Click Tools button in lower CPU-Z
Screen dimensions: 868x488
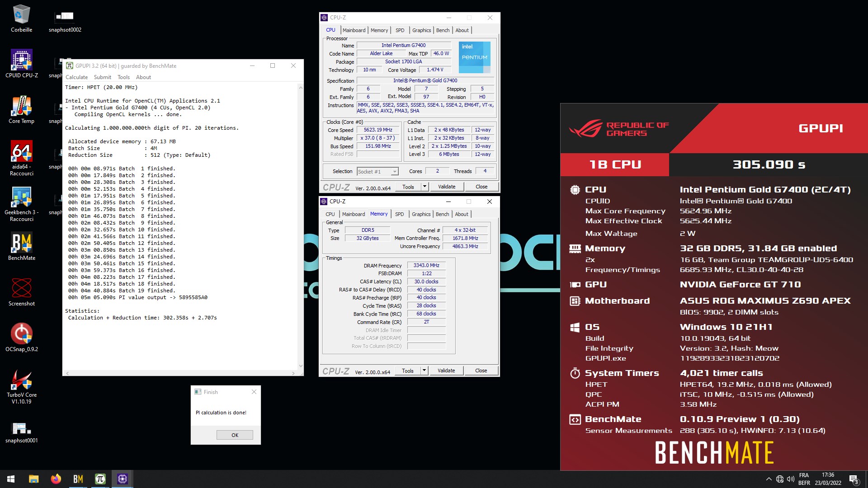[x=408, y=371]
